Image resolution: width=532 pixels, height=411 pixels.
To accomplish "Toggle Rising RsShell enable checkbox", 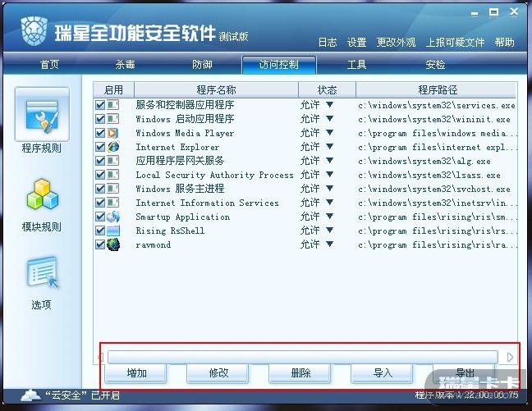I will 100,231.
